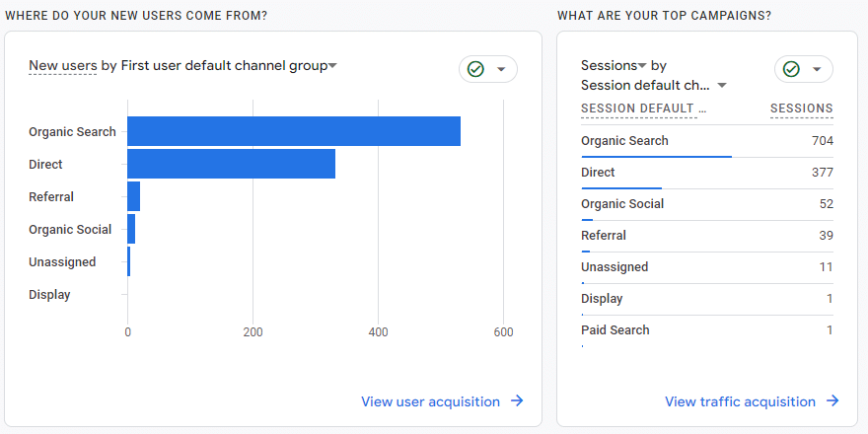Image resolution: width=868 pixels, height=434 pixels.
Task: Expand the Session default channel dimension dropdown
Action: tap(722, 86)
